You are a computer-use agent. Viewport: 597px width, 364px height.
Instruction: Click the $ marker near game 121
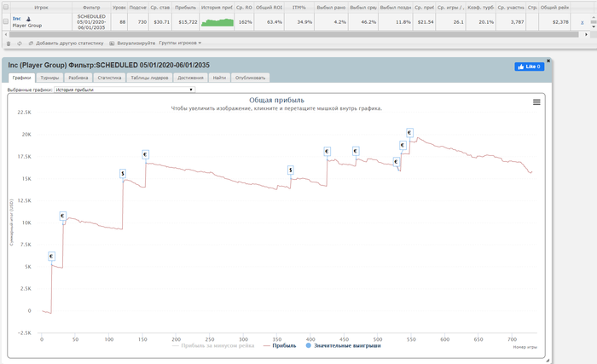123,174
